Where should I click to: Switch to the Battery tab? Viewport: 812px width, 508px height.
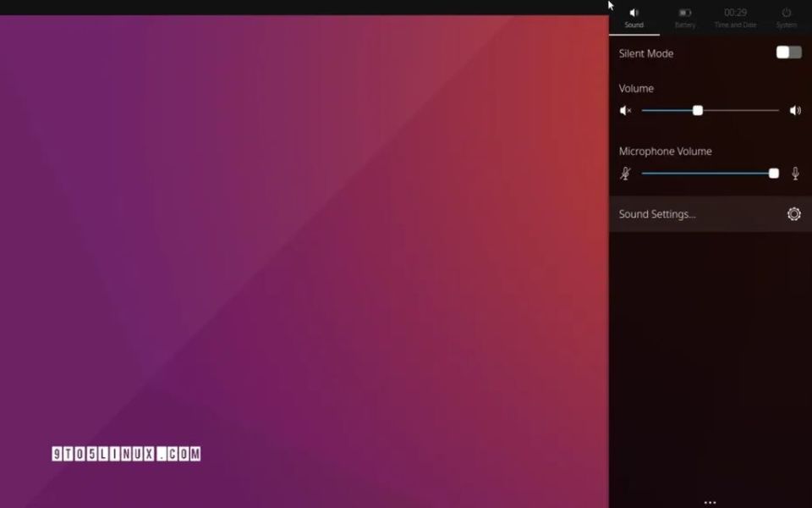tap(684, 17)
